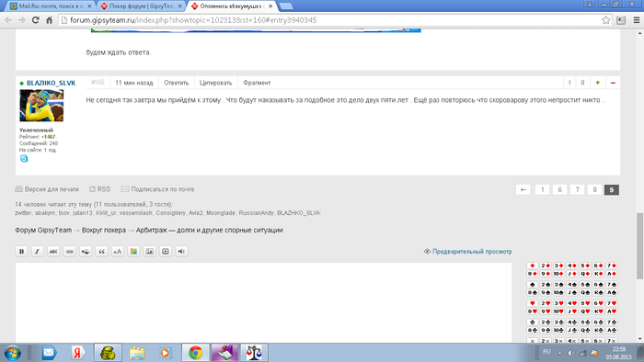Viewport: 644px width, 362px height.
Task: Insert the 2 of diamonds card
Action: [x=546, y=266]
